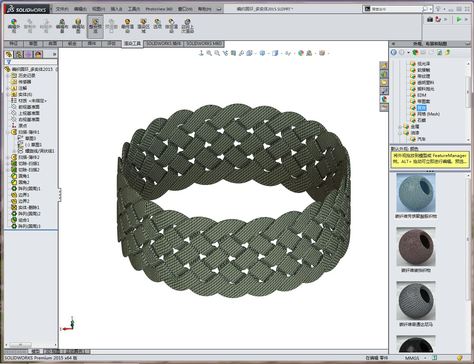Click the Edit Decal toolbar icon
Image resolution: width=474 pixels, height=364 pixels.
tap(78, 26)
